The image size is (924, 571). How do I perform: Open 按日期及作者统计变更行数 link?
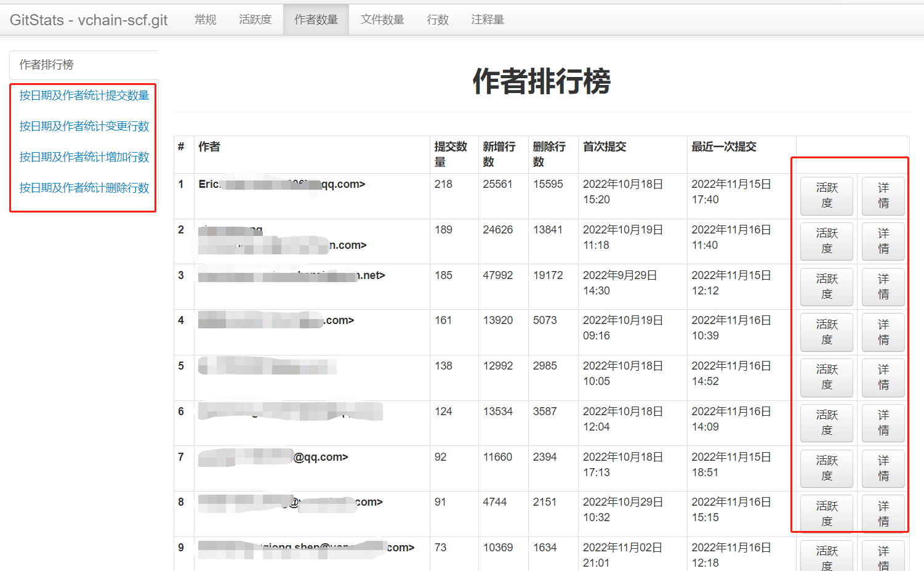pos(84,126)
